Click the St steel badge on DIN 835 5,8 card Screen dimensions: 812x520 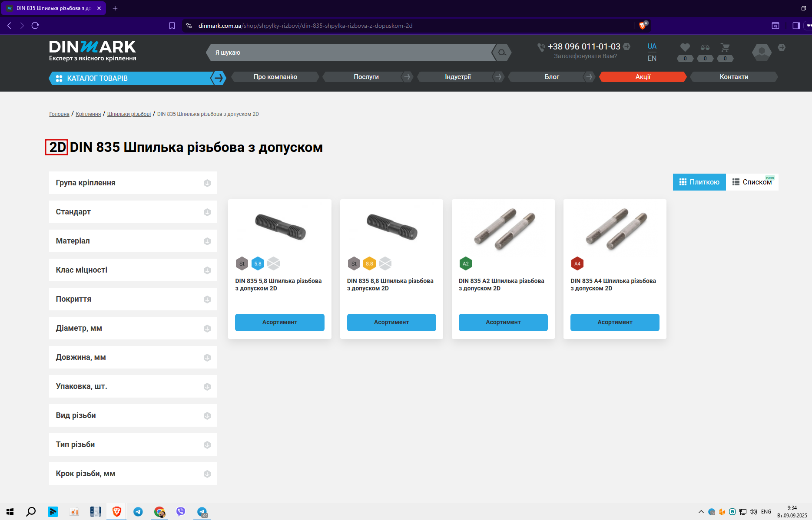pyautogui.click(x=242, y=263)
